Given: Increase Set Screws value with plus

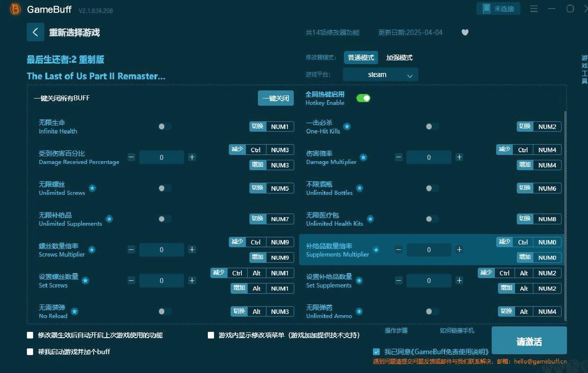Looking at the screenshot, I should click(x=192, y=280).
